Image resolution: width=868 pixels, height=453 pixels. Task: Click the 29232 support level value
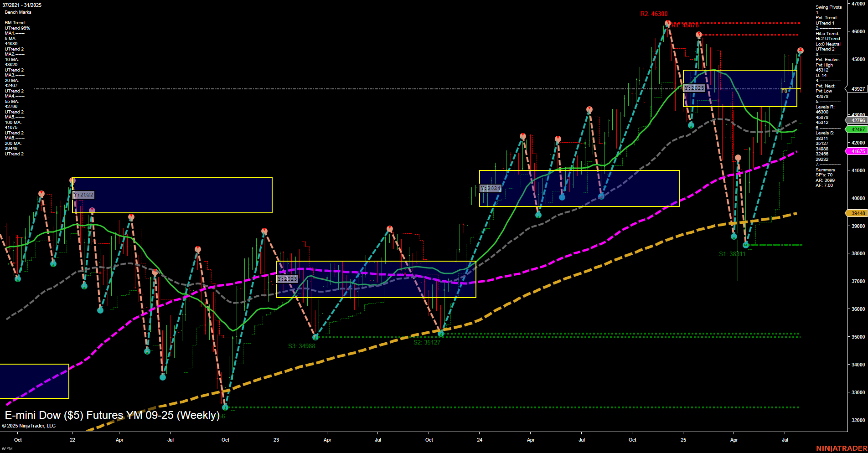[x=822, y=160]
